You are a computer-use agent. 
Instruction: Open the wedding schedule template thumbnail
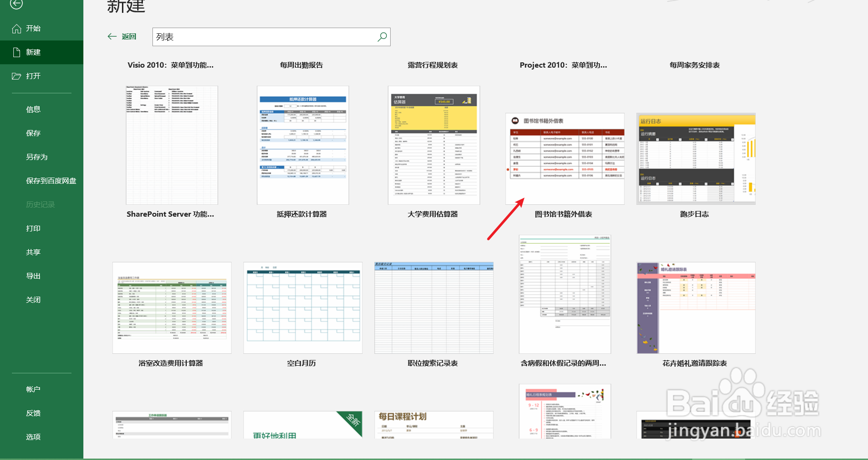pos(565,411)
